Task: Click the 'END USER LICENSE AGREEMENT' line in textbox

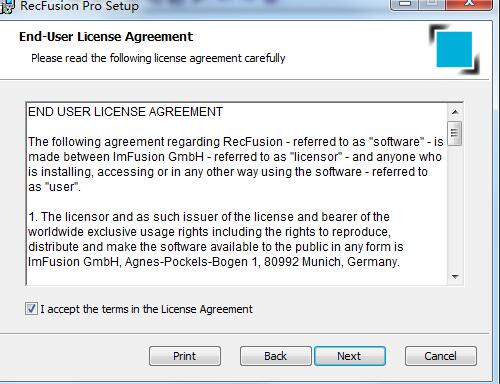Action: (125, 112)
